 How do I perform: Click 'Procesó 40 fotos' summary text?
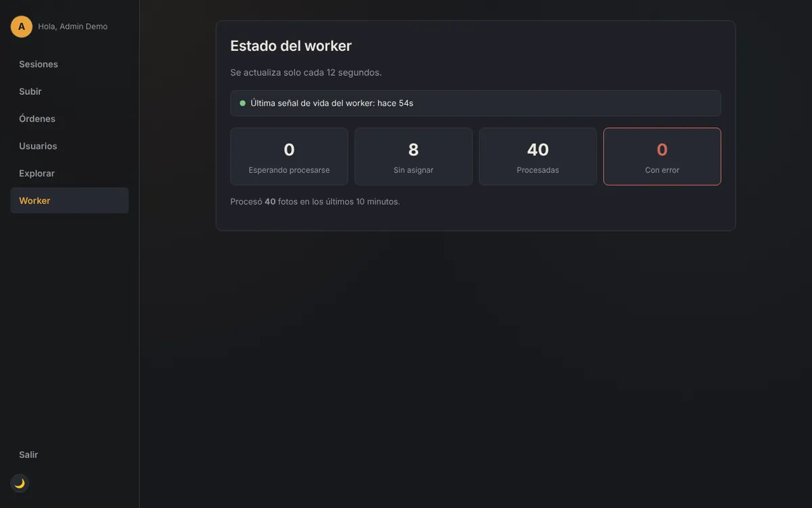tap(315, 202)
